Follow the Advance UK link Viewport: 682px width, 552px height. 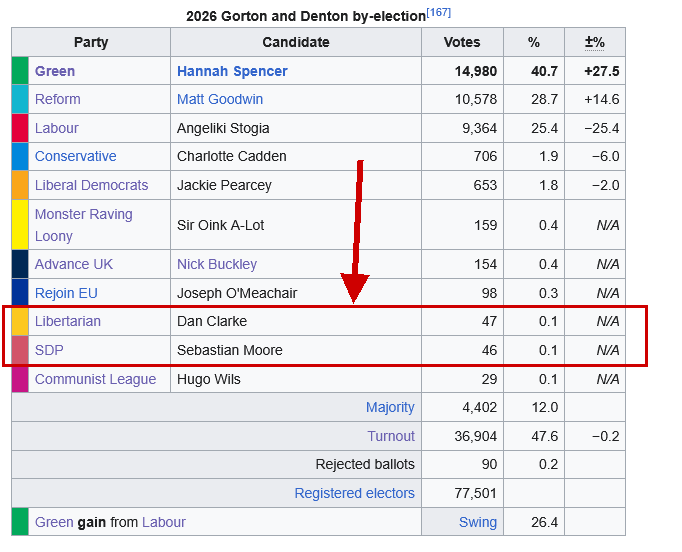pos(74,264)
